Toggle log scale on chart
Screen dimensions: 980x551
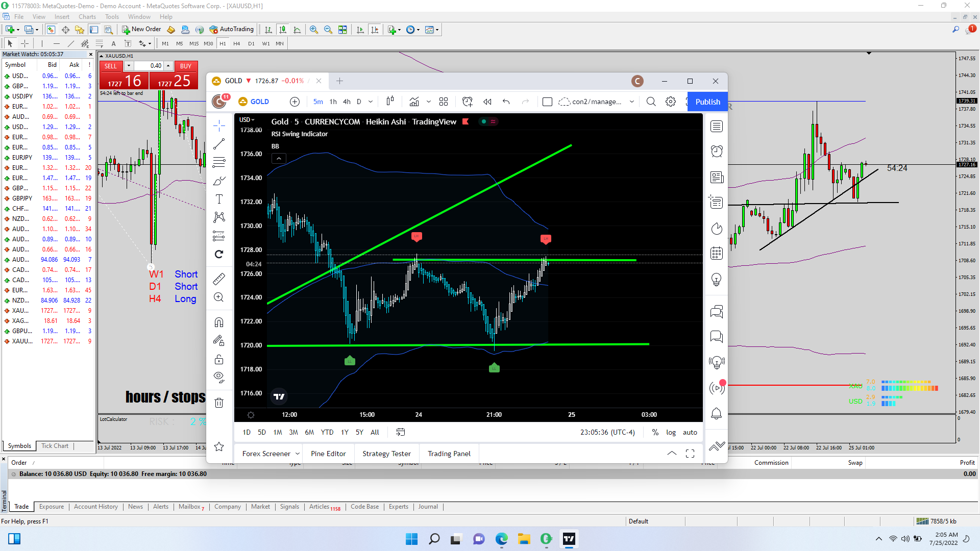coord(671,432)
